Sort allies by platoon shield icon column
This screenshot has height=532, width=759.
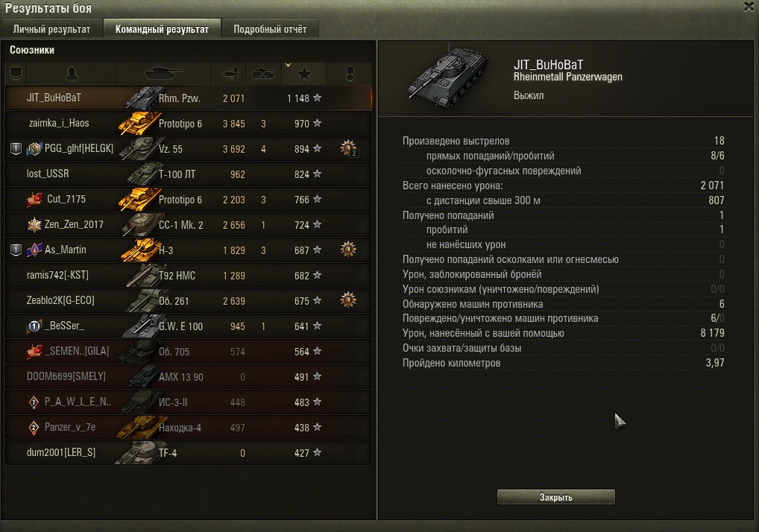click(16, 74)
